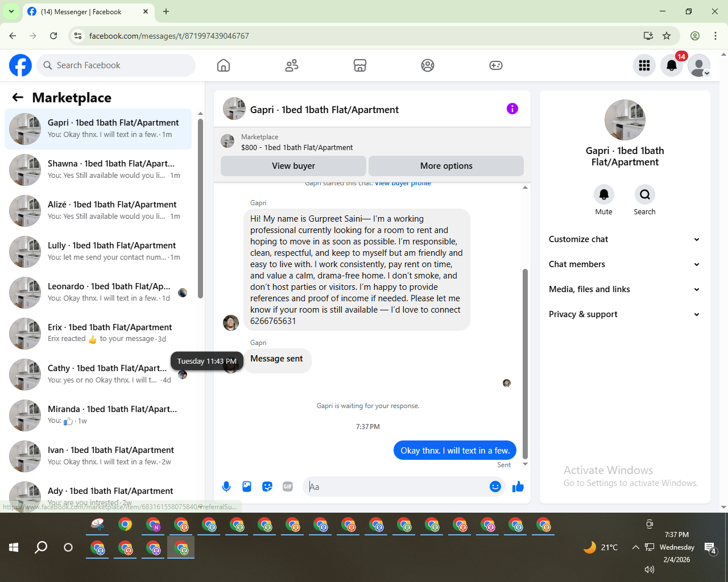The width and height of the screenshot is (728, 582).
Task: Click the conversation list scrollbar
Action: 200,208
